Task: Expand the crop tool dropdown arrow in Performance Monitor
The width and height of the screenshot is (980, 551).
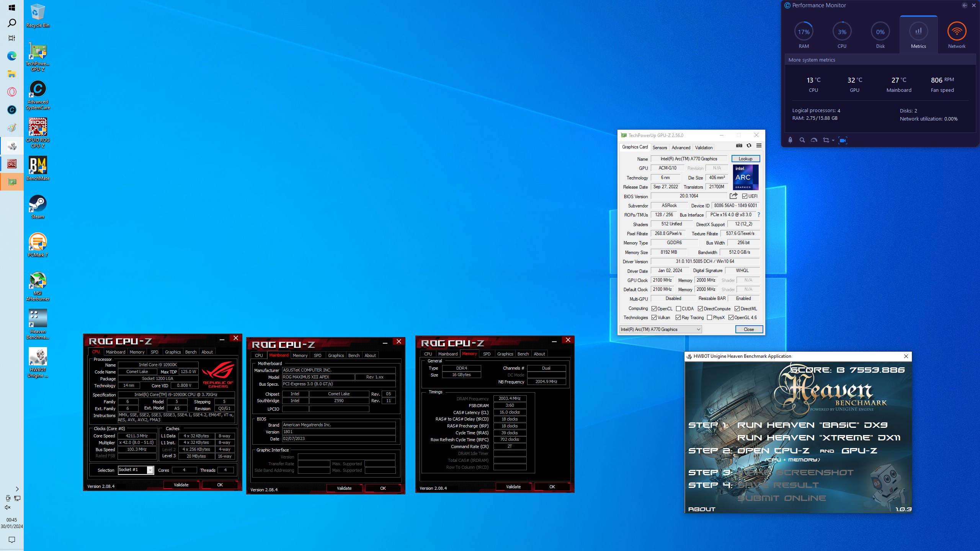Action: pyautogui.click(x=833, y=140)
